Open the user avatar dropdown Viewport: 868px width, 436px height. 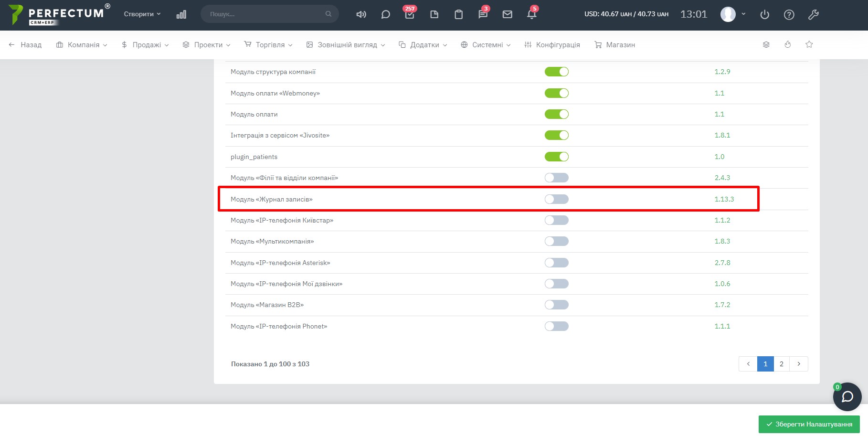[x=732, y=14]
